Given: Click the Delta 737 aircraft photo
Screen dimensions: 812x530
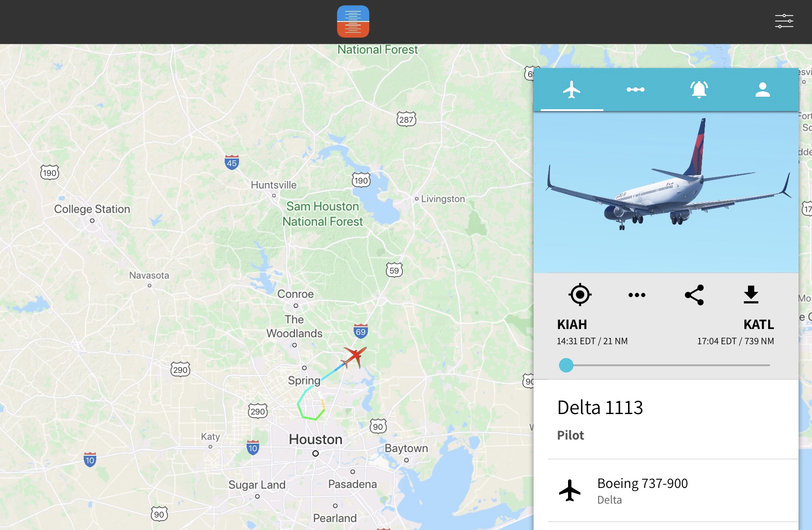Looking at the screenshot, I should (666, 192).
